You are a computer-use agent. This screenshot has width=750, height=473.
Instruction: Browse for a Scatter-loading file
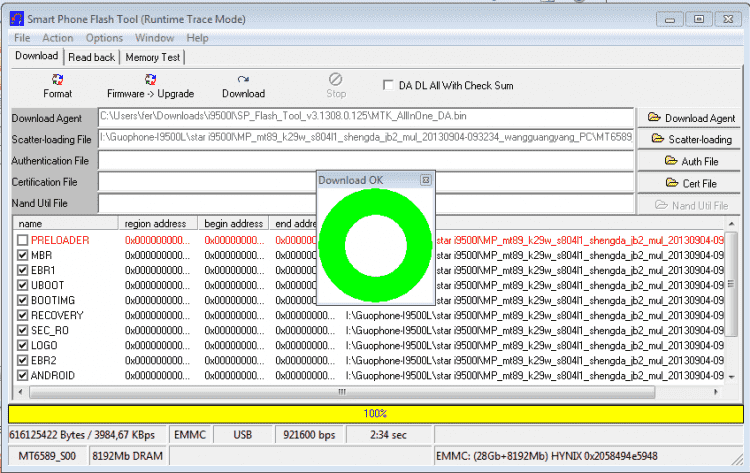tap(688, 139)
